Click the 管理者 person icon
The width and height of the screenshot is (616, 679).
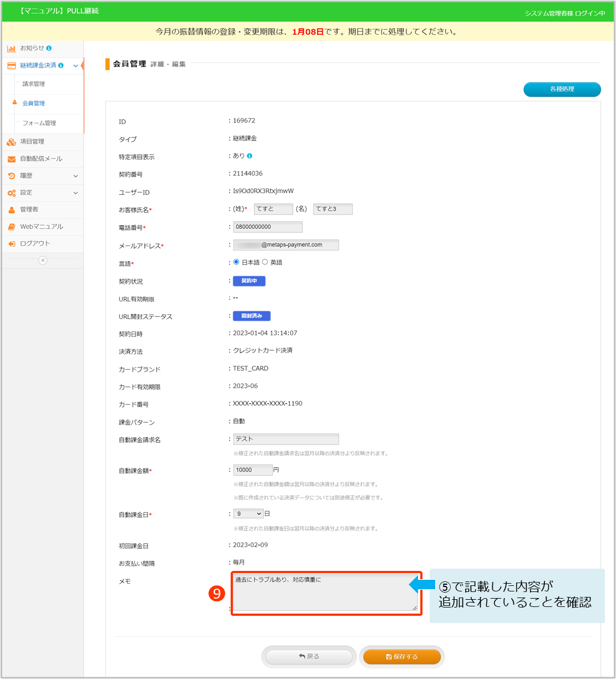tap(11, 210)
